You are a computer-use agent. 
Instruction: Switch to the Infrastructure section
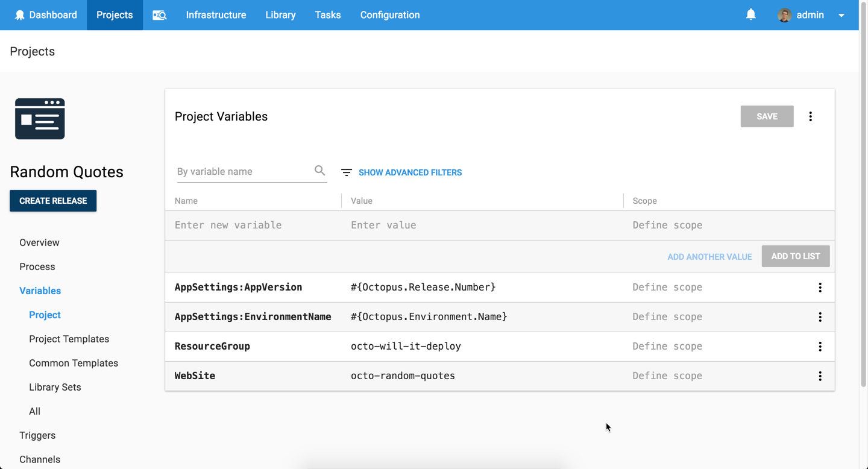(x=216, y=14)
